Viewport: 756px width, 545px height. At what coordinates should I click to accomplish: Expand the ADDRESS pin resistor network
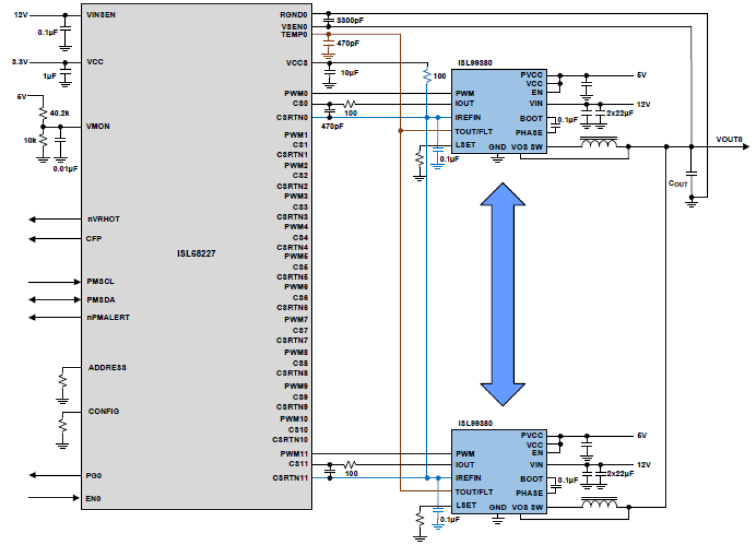click(x=63, y=381)
